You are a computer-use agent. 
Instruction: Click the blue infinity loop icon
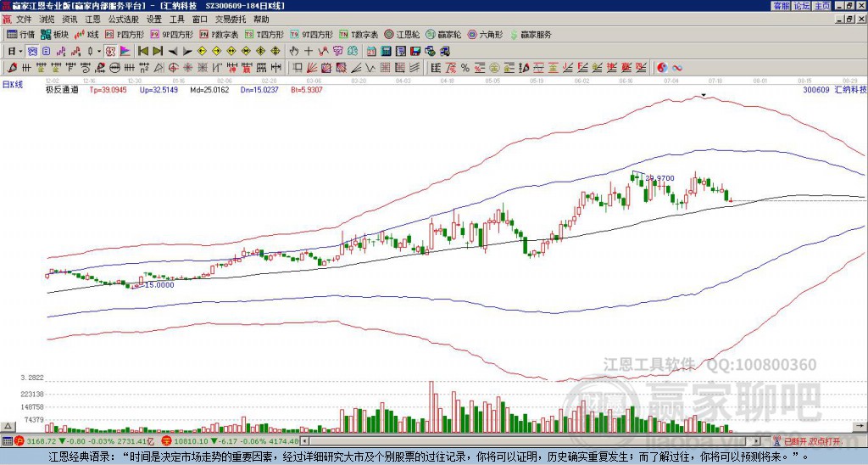click(x=676, y=68)
